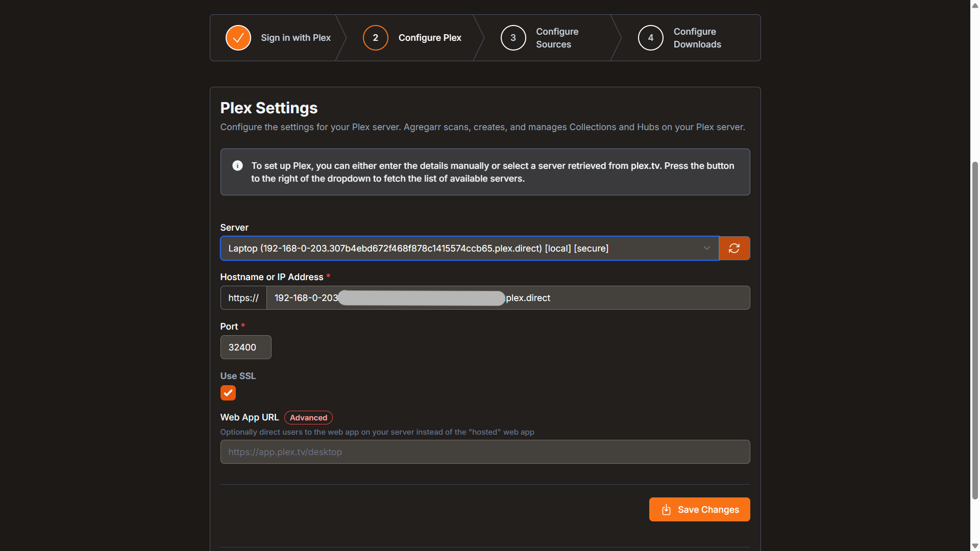This screenshot has width=980, height=551.
Task: Click the Web App URL input
Action: pos(484,452)
